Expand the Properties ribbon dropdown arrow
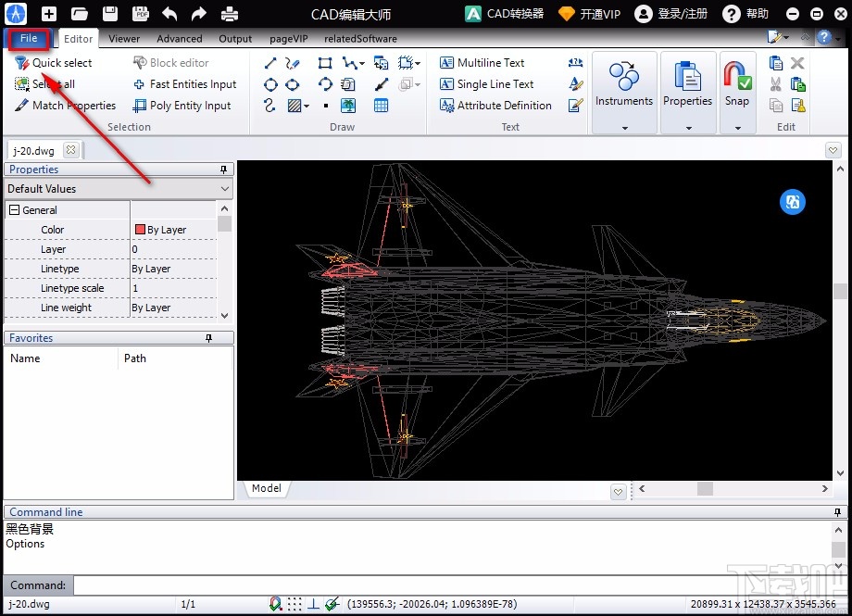852x616 pixels. point(687,128)
